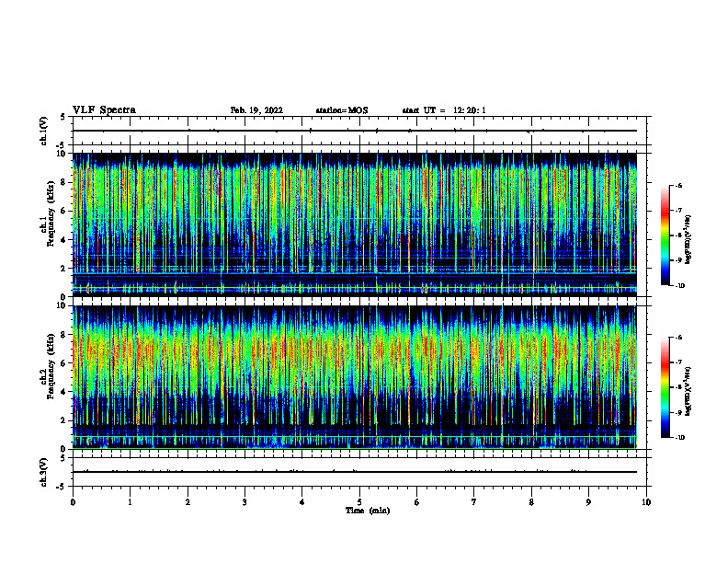
Task: Click time axis tick label "6"
Action: tap(417, 502)
